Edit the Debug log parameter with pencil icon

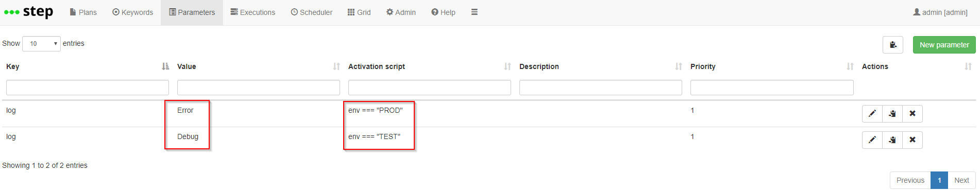point(872,140)
